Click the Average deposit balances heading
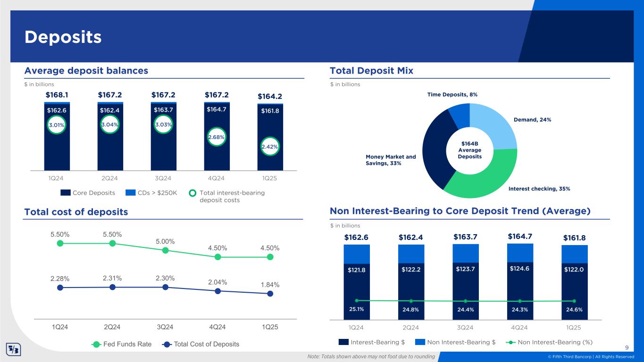Image resolution: width=644 pixels, height=362 pixels. [86, 71]
